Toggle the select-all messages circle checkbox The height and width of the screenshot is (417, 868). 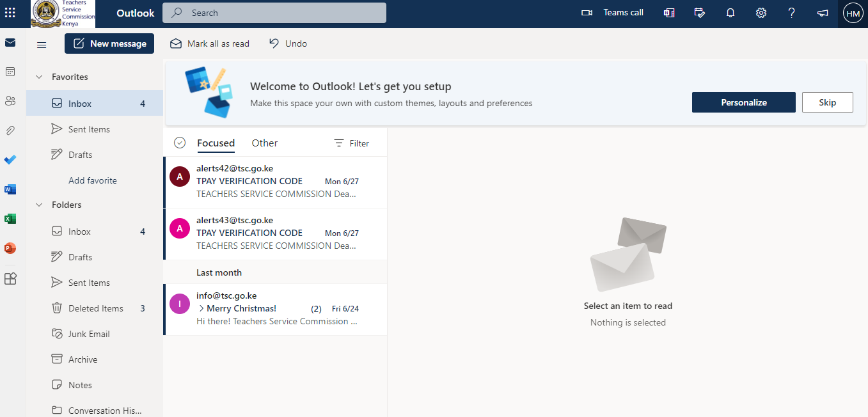tap(180, 143)
